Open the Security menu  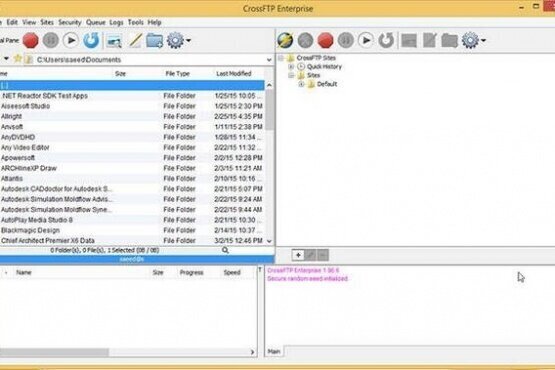click(70, 22)
